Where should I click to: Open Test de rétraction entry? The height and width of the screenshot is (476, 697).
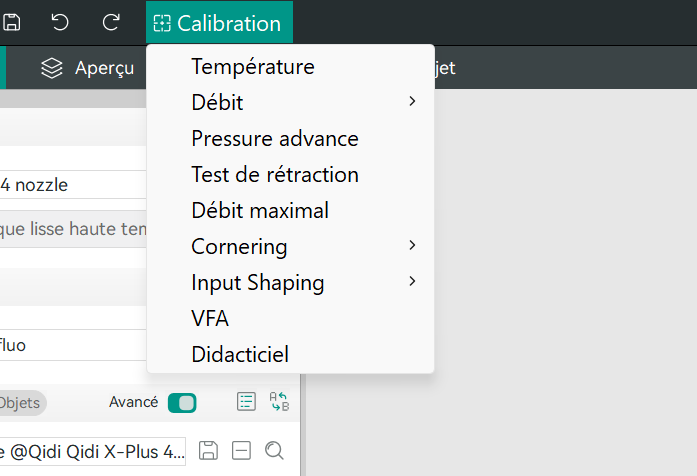click(x=274, y=175)
